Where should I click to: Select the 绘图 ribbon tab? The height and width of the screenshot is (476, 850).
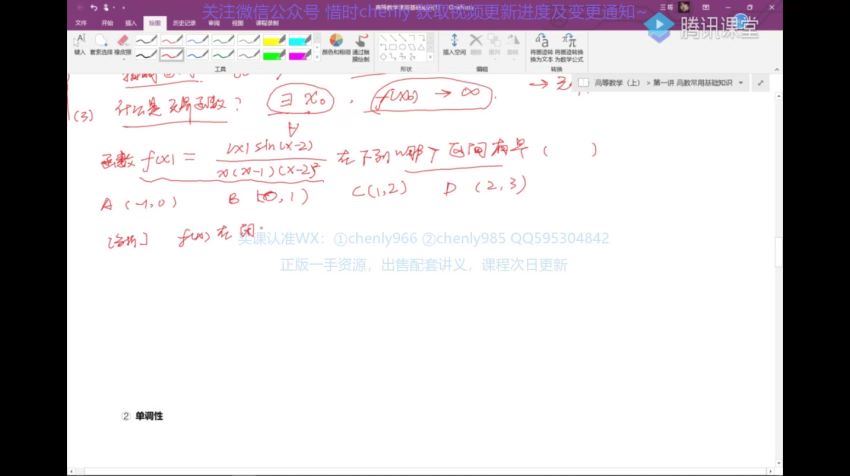click(154, 23)
